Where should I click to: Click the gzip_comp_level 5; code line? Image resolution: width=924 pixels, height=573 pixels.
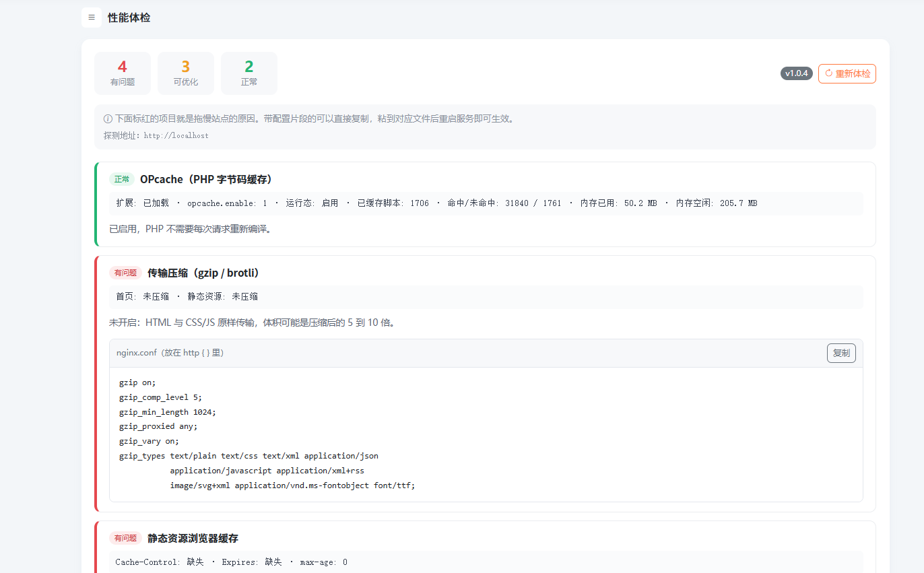tap(160, 397)
